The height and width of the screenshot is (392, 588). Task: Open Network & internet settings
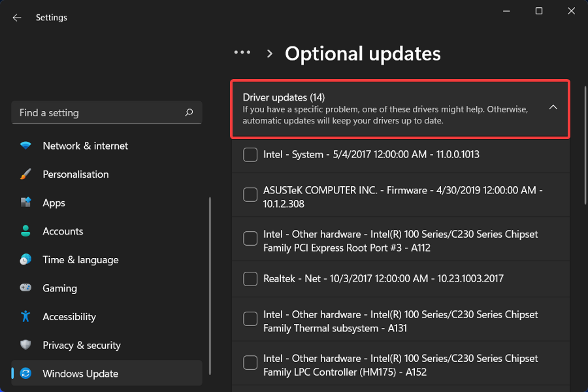point(107,146)
